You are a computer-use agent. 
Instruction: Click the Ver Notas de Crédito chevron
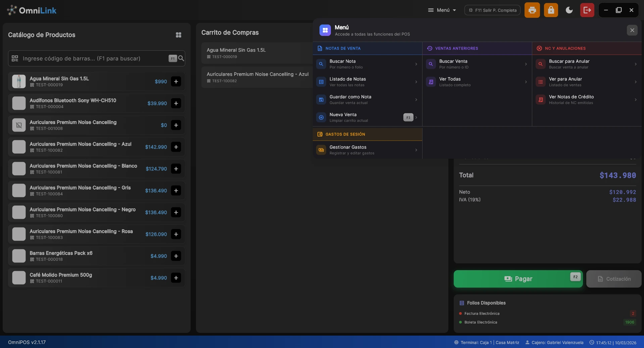pos(636,100)
